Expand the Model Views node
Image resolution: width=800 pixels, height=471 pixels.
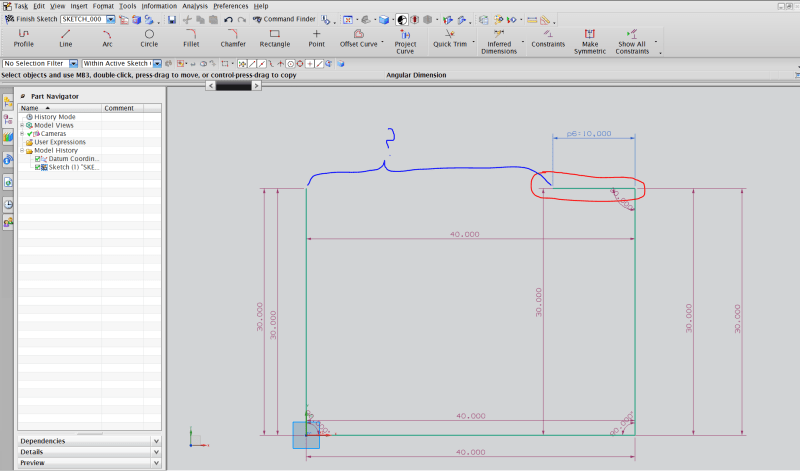point(22,125)
